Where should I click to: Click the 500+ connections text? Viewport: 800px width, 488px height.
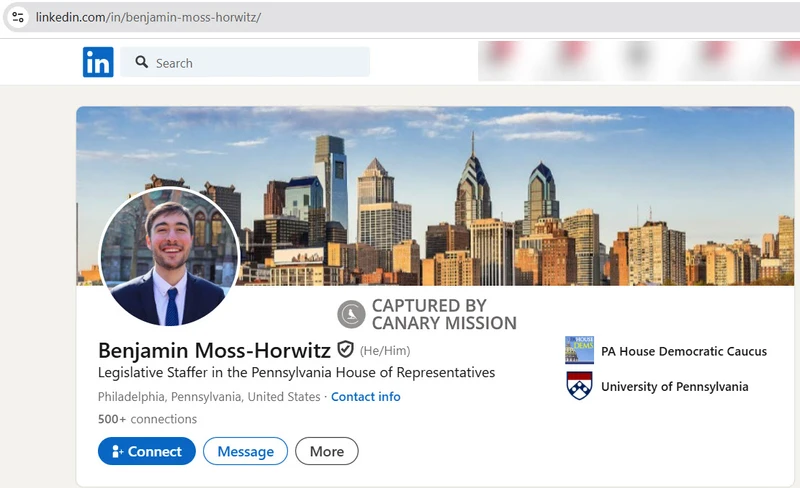click(x=147, y=419)
